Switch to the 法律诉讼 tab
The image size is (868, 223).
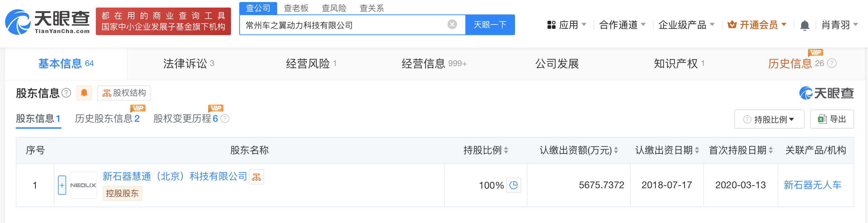(188, 64)
